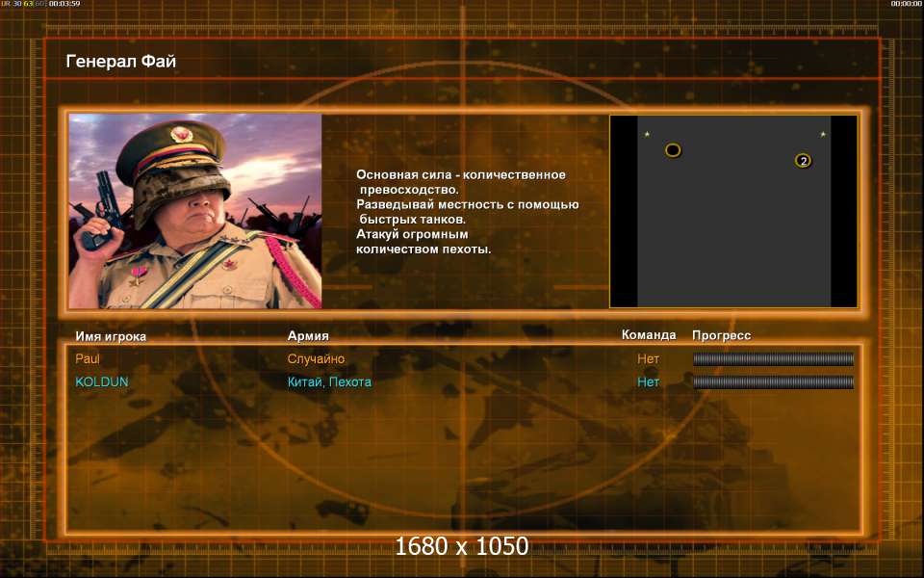Image resolution: width=924 pixels, height=578 pixels.
Task: Click the team value 'Нет' in Paul's row
Action: coord(648,358)
